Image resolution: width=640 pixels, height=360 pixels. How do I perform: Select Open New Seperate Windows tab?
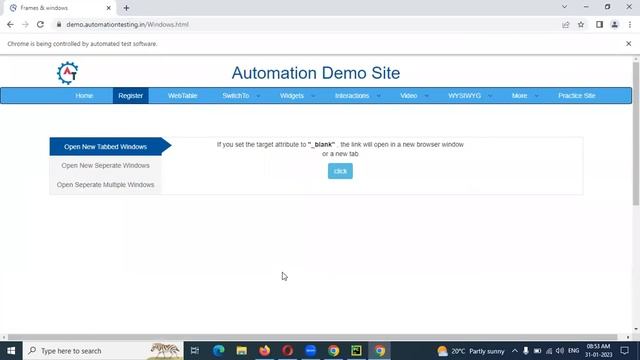106,165
